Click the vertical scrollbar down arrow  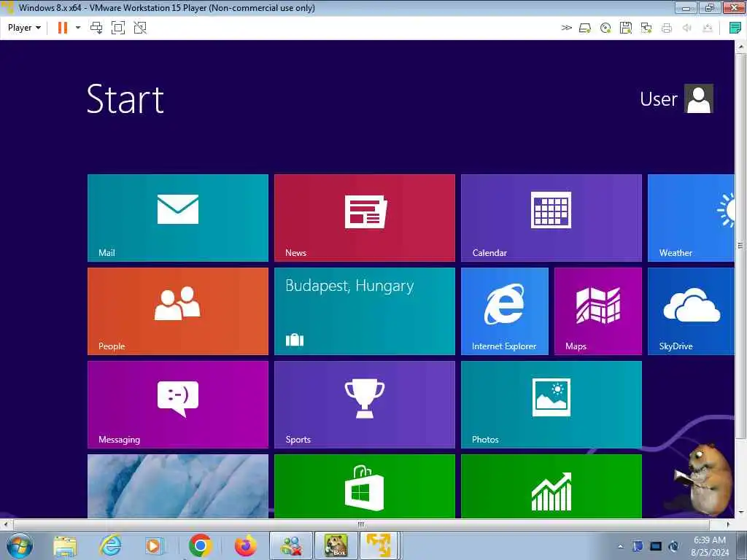click(740, 513)
